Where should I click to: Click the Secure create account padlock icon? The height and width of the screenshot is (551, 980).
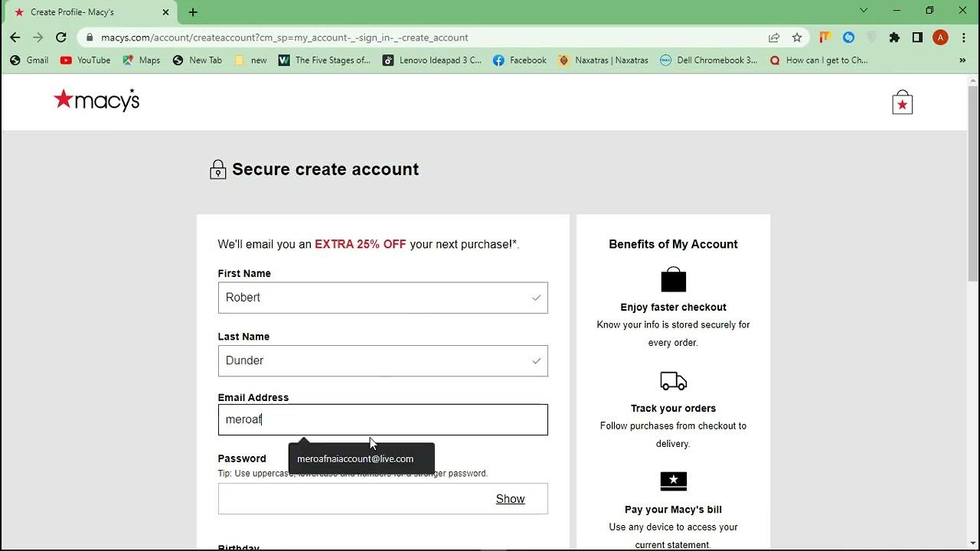click(217, 170)
